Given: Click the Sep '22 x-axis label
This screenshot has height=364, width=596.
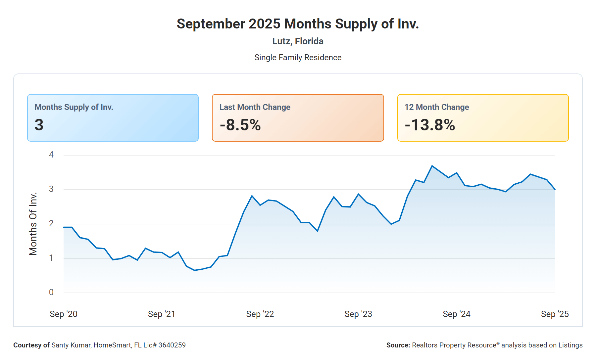Looking at the screenshot, I should point(260,314).
